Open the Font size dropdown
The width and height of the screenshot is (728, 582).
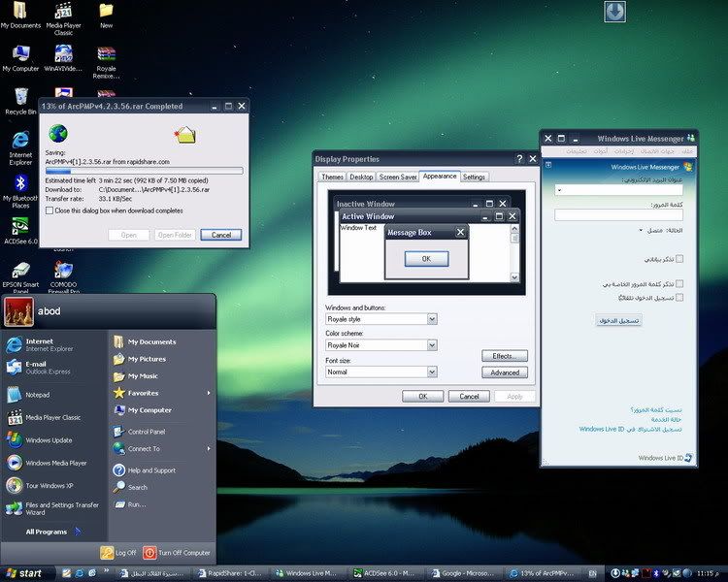(432, 372)
